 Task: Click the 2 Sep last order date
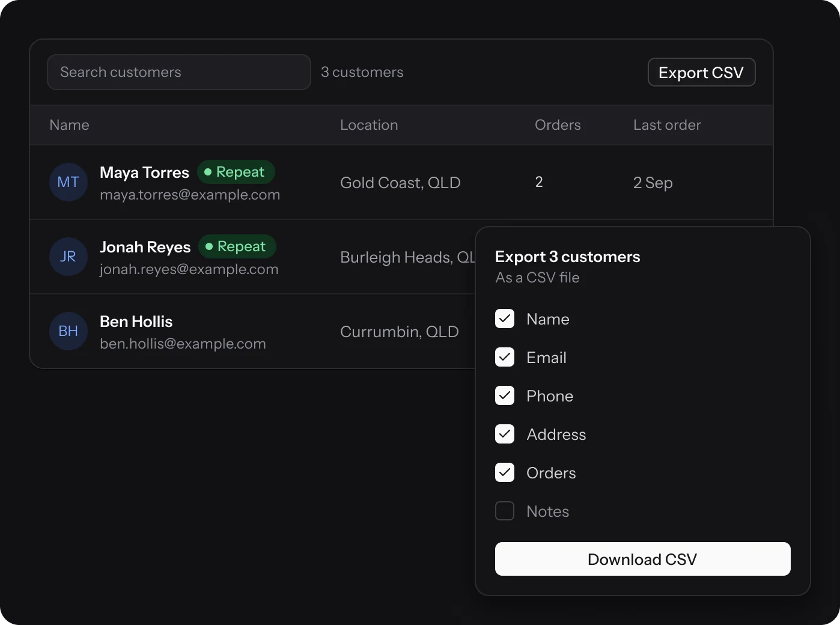click(653, 183)
